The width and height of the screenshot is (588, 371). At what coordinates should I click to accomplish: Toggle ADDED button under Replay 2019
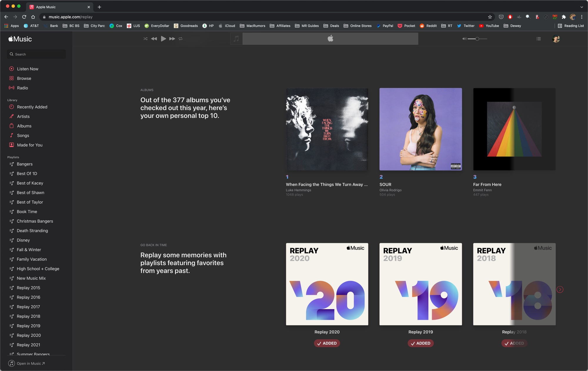pos(420,343)
